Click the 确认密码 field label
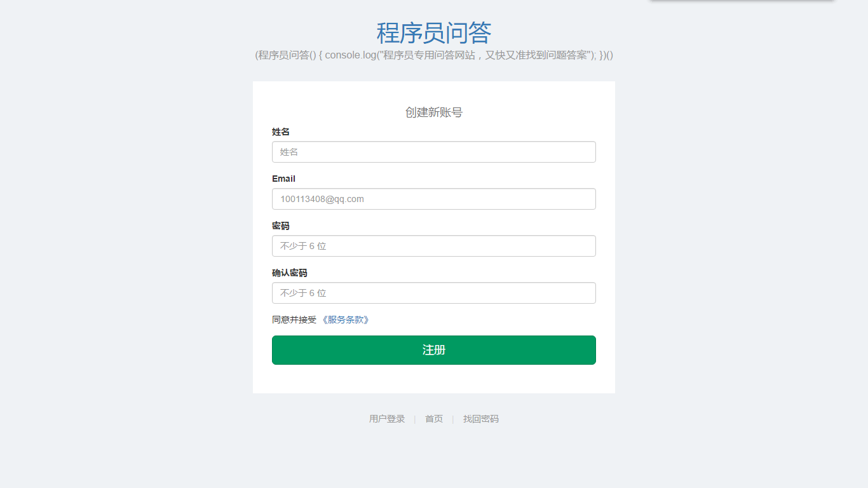This screenshot has height=488, width=868. point(290,273)
